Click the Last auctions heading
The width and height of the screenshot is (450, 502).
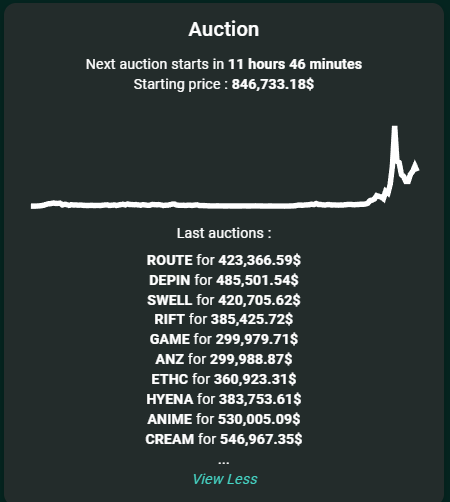(x=224, y=233)
